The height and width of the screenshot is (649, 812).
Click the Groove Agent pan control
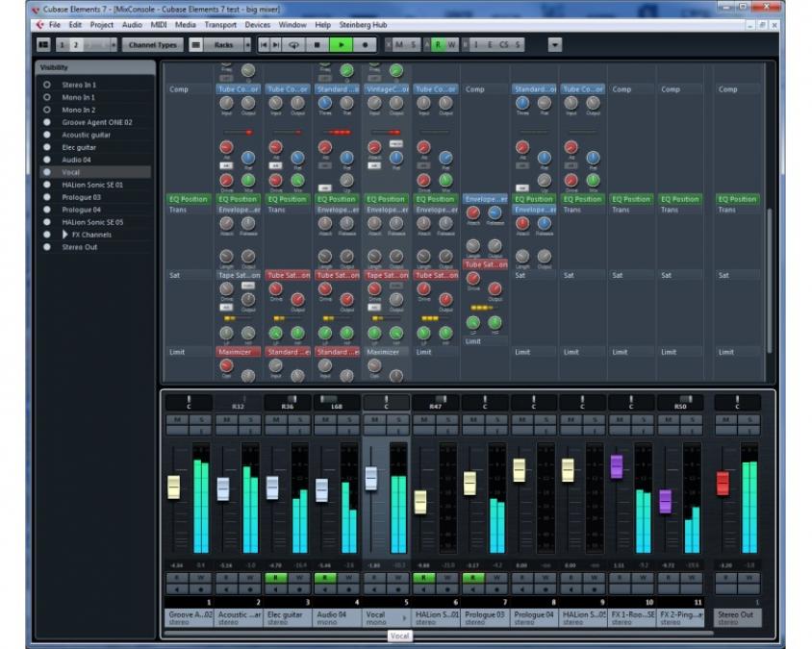click(189, 402)
